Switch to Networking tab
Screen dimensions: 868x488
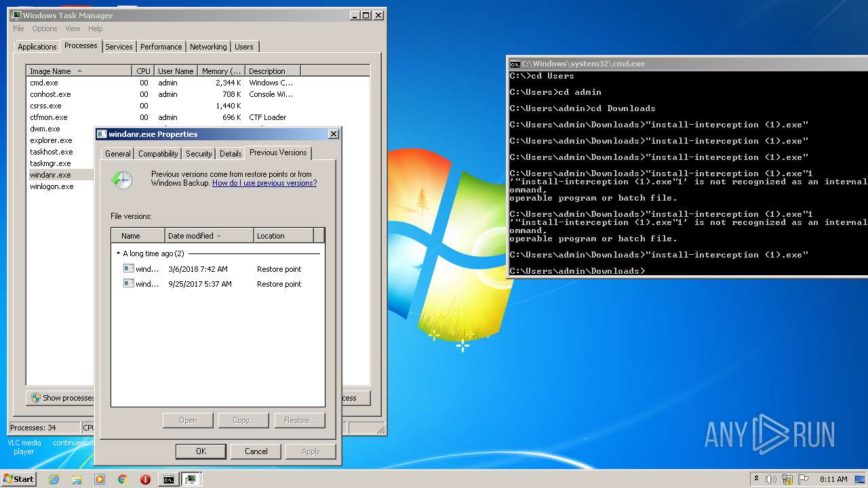coord(208,47)
